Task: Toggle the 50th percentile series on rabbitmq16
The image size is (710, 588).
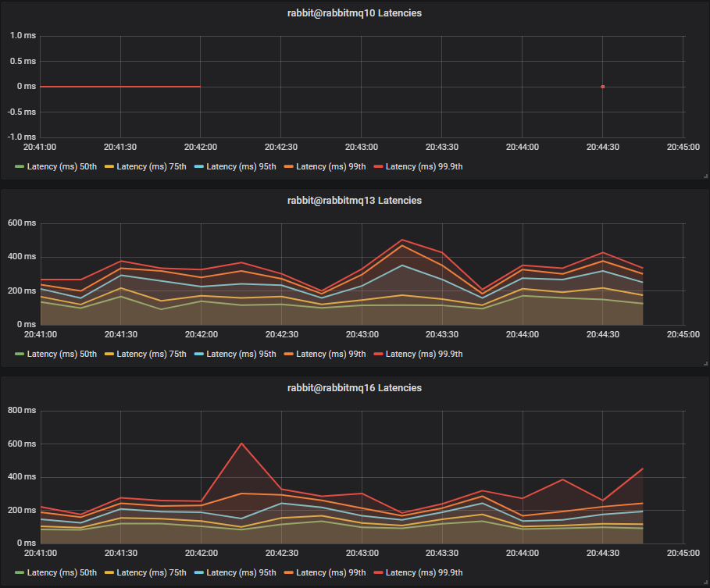Action: 55,572
